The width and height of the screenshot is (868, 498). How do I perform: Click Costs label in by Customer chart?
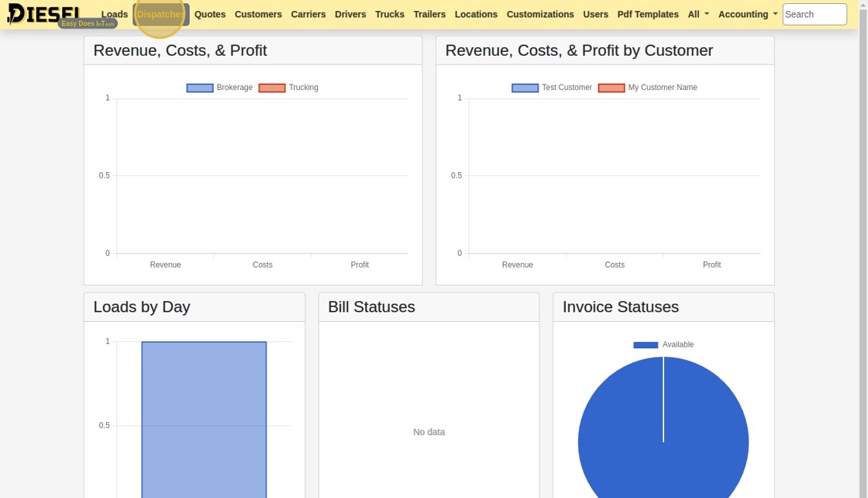(x=615, y=265)
